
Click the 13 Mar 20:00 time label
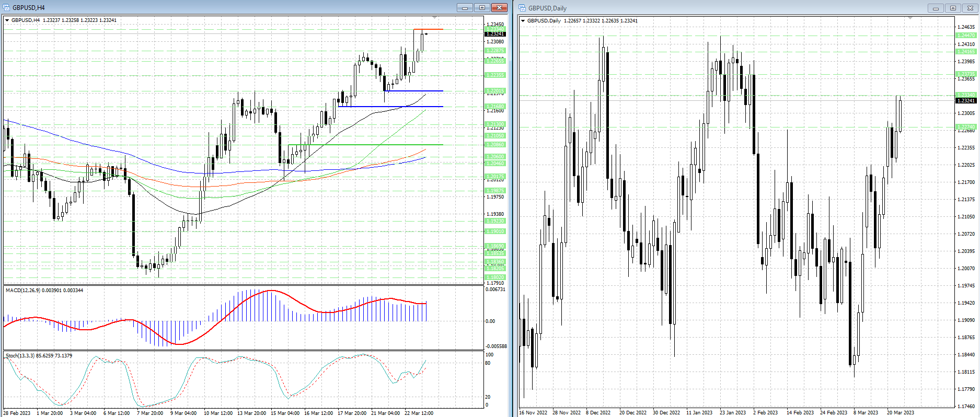[x=252, y=413]
